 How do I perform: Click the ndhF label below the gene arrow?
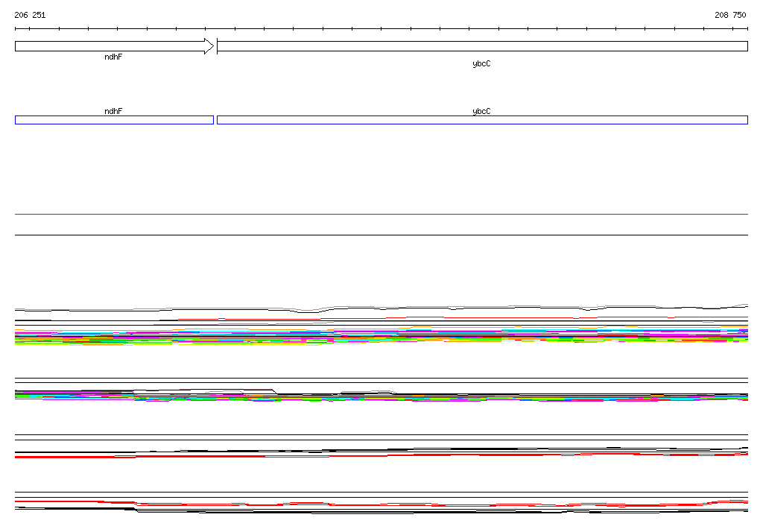click(x=113, y=57)
